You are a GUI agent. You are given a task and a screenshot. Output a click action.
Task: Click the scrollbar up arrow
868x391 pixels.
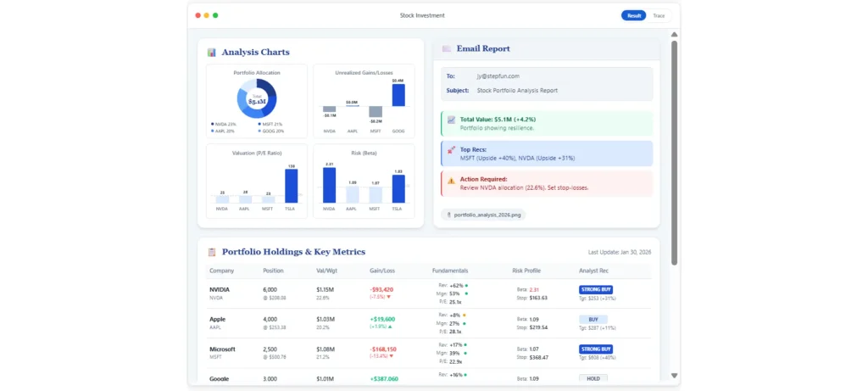tap(675, 36)
